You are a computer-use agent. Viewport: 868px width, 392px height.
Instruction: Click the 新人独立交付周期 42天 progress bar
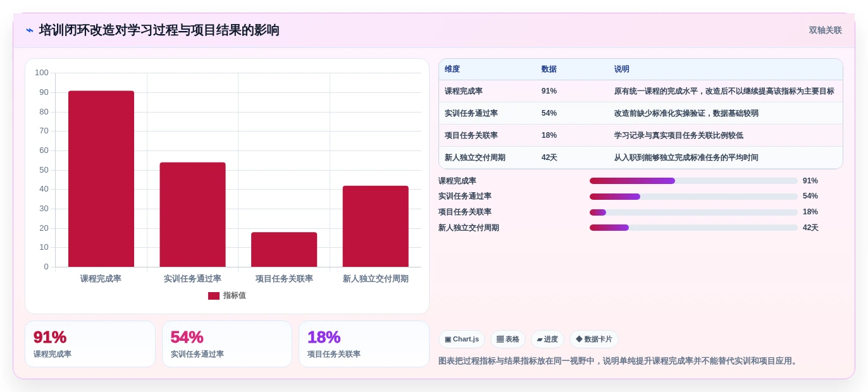693,228
